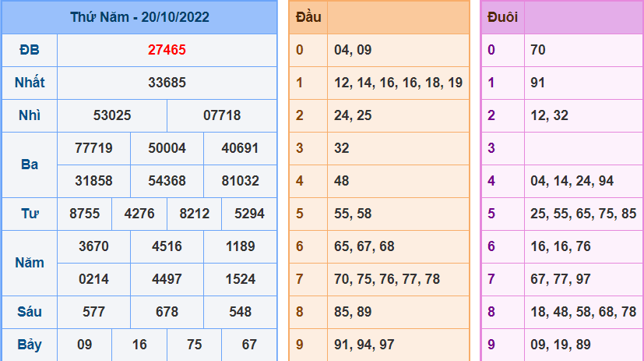Select the Sáu prize number 548
The height and width of the screenshot is (361, 644).
pos(241,312)
